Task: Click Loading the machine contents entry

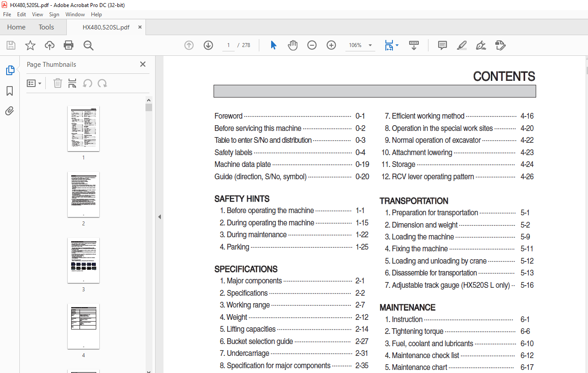Action: point(457,237)
